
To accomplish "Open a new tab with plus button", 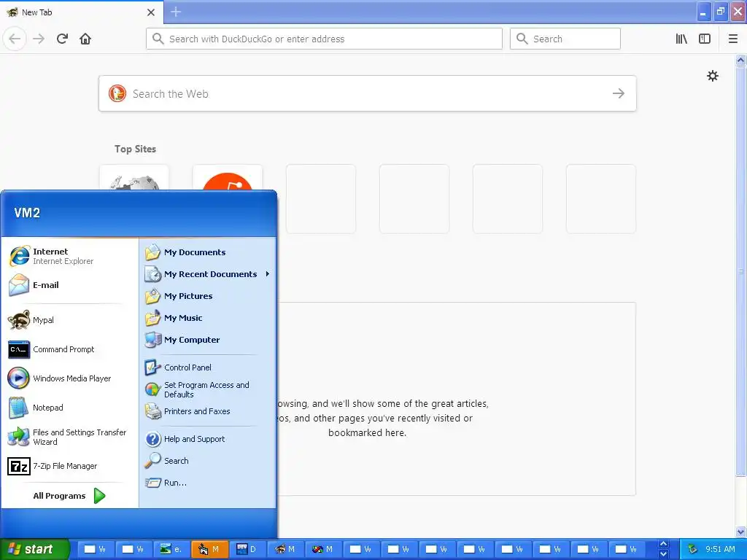I will pos(176,12).
